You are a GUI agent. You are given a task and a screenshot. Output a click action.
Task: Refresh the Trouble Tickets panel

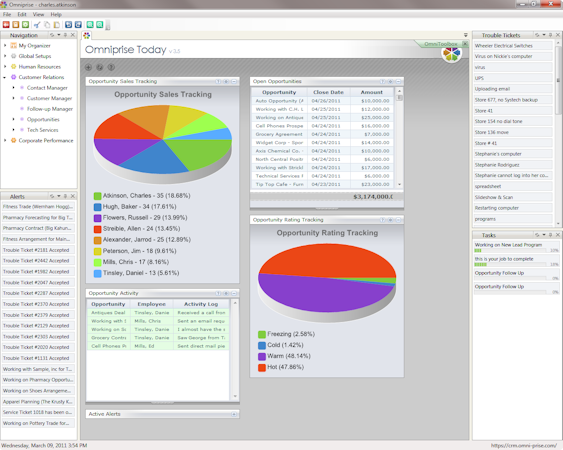click(x=537, y=35)
